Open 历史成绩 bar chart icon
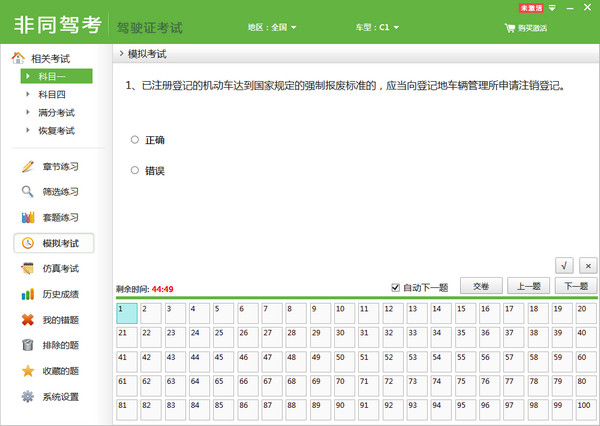This screenshot has width=600, height=426. [x=27, y=294]
